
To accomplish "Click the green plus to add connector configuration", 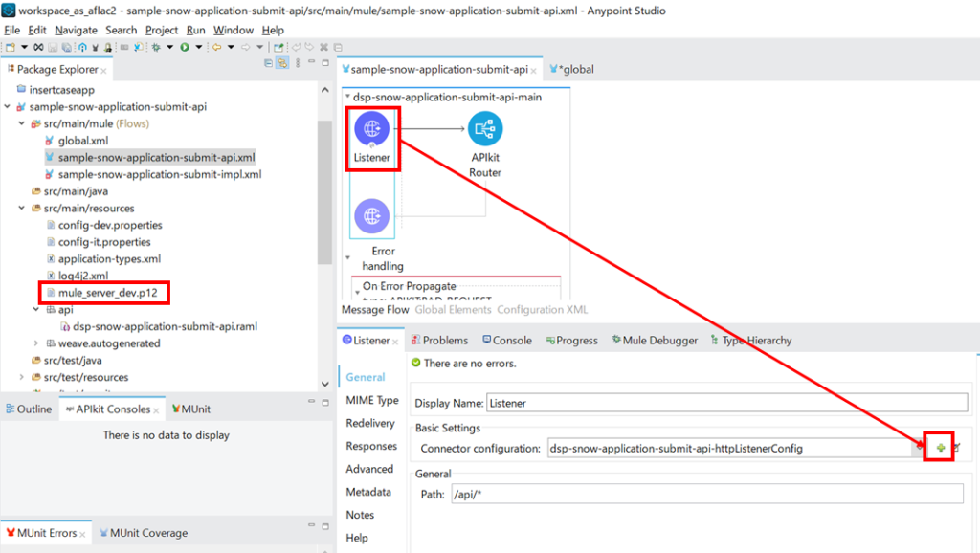I will pyautogui.click(x=941, y=448).
